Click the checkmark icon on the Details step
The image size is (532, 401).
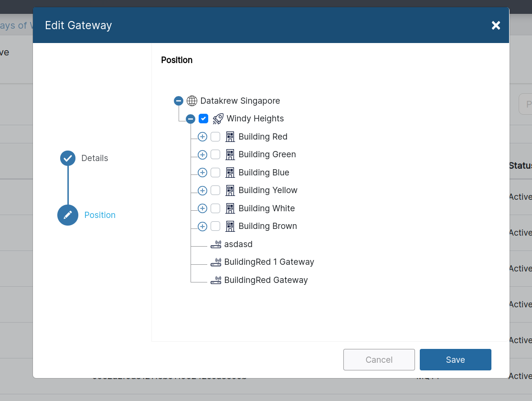pos(67,158)
